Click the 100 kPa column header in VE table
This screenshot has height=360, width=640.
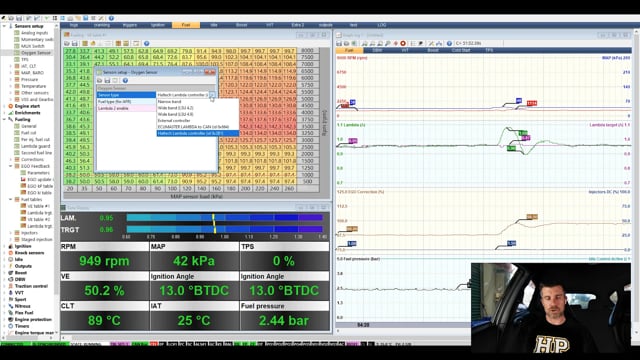point(172,189)
